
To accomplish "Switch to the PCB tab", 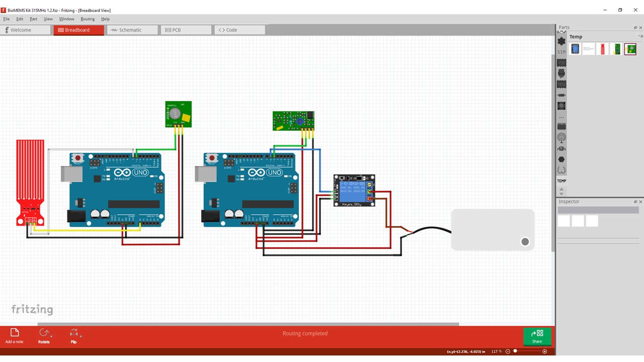I will coord(186,30).
